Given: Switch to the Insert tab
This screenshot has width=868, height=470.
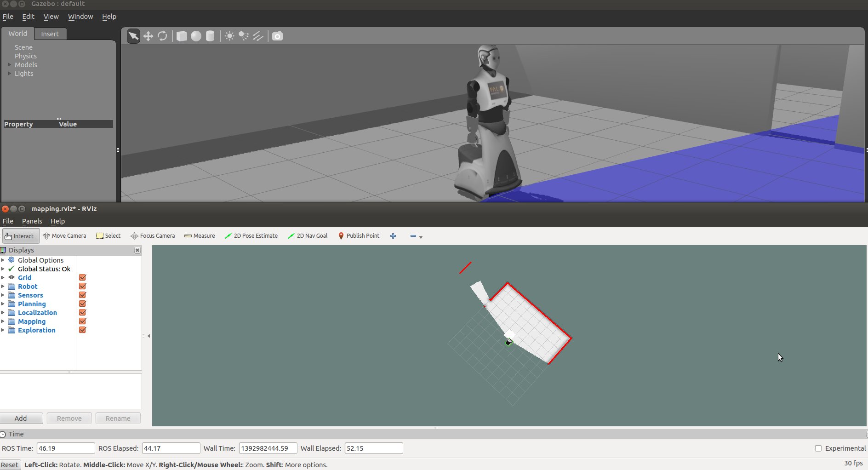Looking at the screenshot, I should pyautogui.click(x=50, y=34).
